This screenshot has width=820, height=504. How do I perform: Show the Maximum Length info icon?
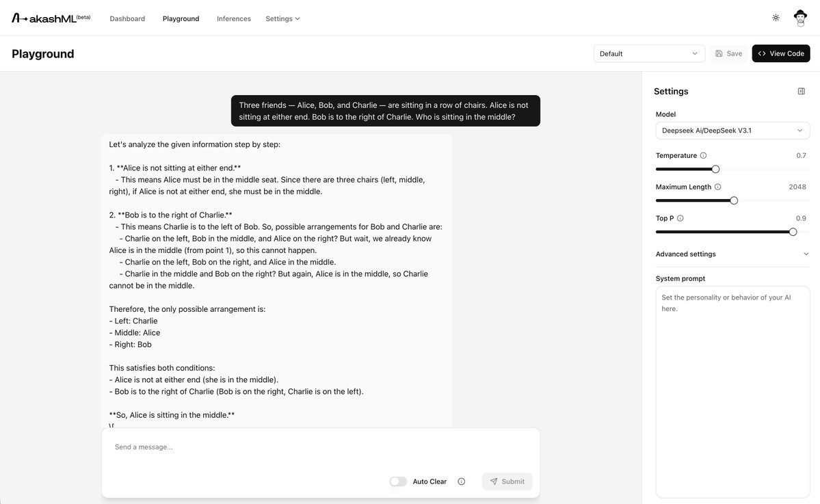(717, 187)
